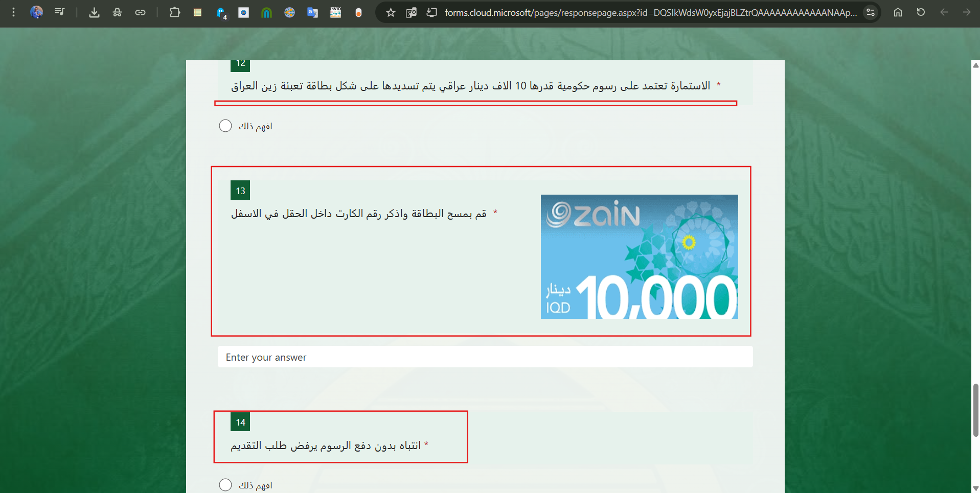Click the Enter your answer field
Image resolution: width=980 pixels, height=493 pixels.
(485, 357)
